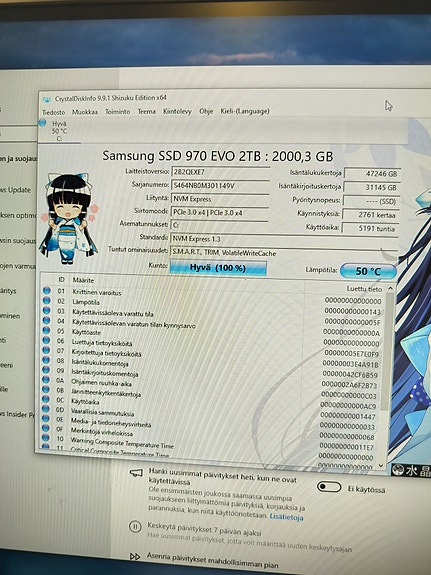The height and width of the screenshot is (575, 431).
Task: Click the Käynnistyksiä value 2761 kertaa
Action: (371, 215)
